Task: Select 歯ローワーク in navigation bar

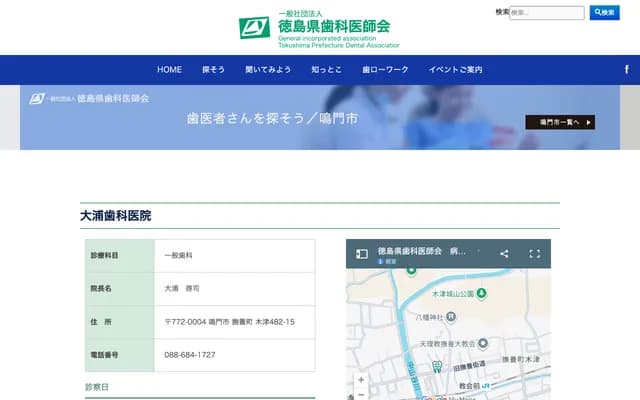Action: point(385,70)
